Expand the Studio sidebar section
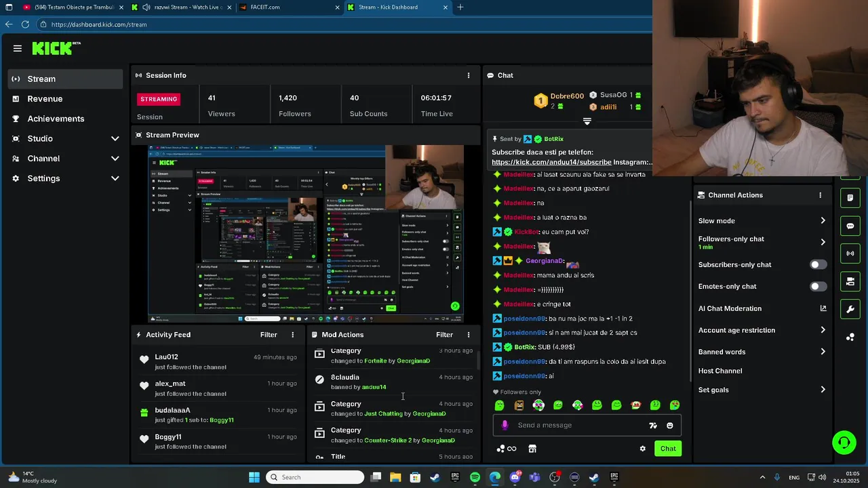Viewport: 868px width, 488px height. click(66, 138)
